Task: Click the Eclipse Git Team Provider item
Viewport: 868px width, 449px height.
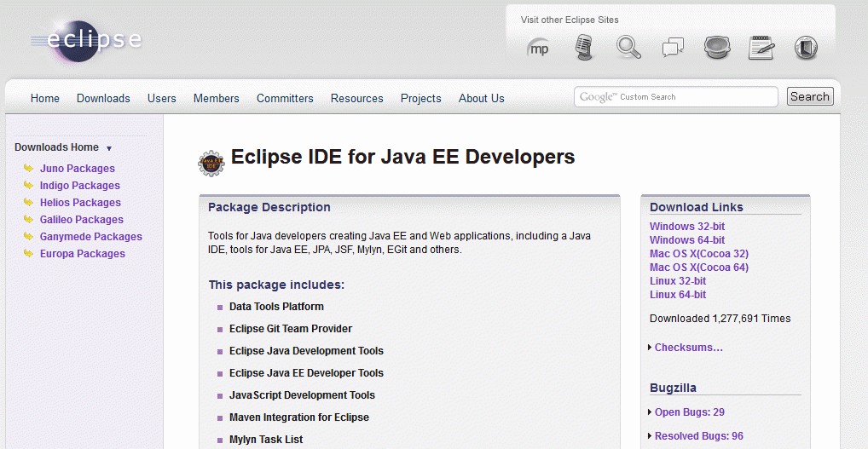Action: [x=291, y=329]
